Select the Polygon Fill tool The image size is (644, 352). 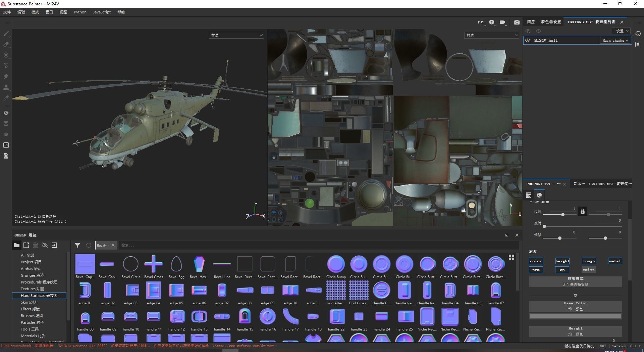pyautogui.click(x=6, y=66)
